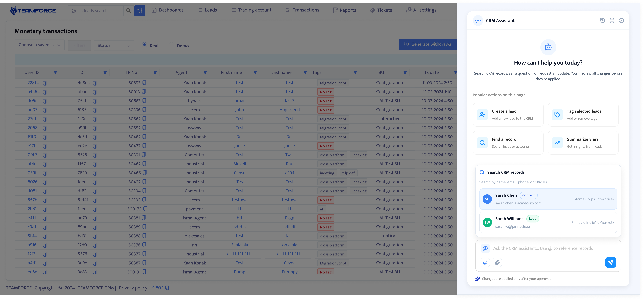Copy User ID a4a6... value

click(44, 92)
